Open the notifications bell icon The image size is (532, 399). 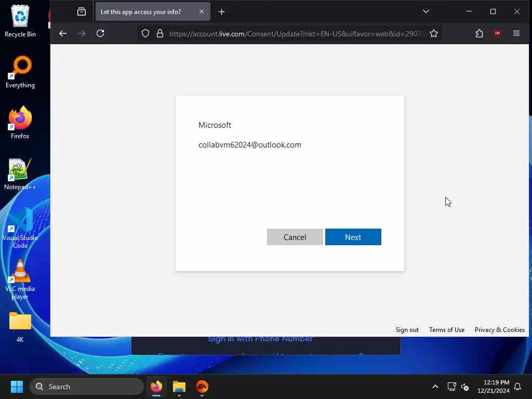click(x=517, y=387)
